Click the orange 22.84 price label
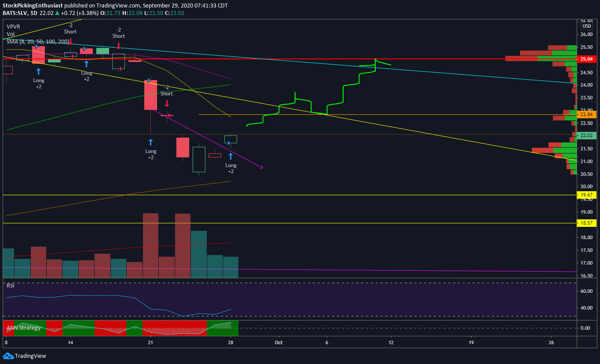The height and width of the screenshot is (364, 600). (586, 115)
